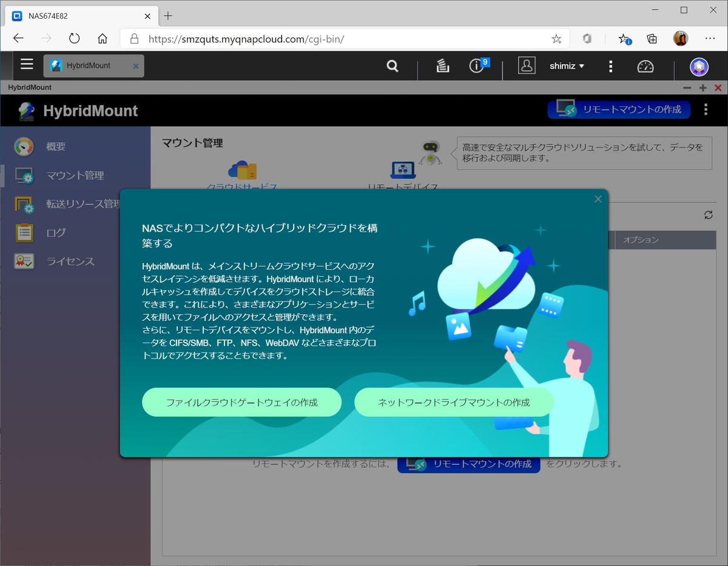
Task: Close the HybridMount app window
Action: [x=718, y=88]
